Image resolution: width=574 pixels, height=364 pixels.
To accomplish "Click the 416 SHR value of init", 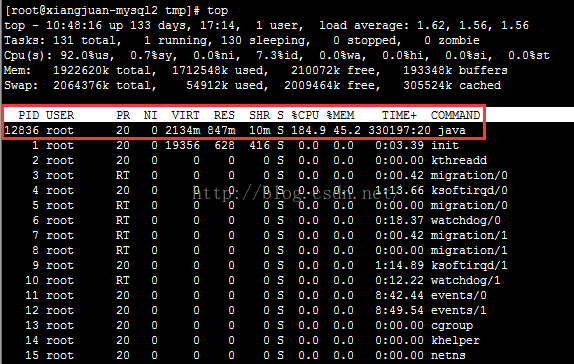I will pos(259,145).
